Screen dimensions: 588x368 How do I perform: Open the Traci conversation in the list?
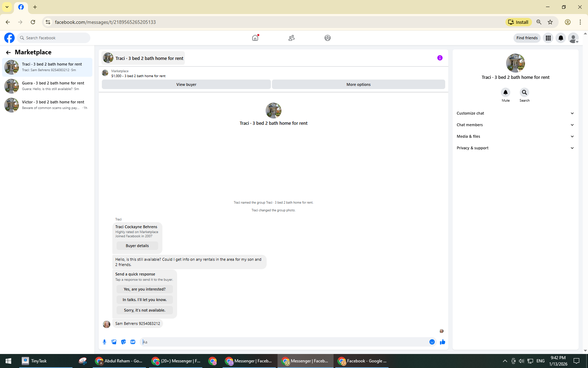(47, 67)
